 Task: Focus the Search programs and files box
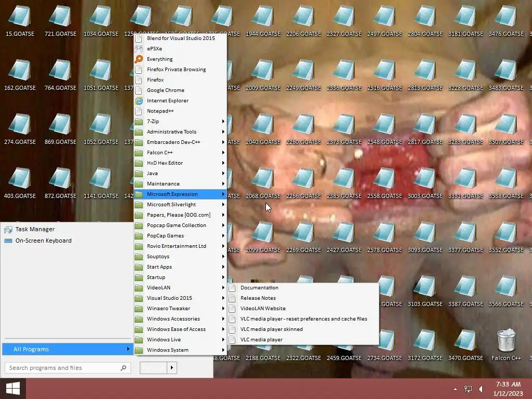(x=68, y=368)
